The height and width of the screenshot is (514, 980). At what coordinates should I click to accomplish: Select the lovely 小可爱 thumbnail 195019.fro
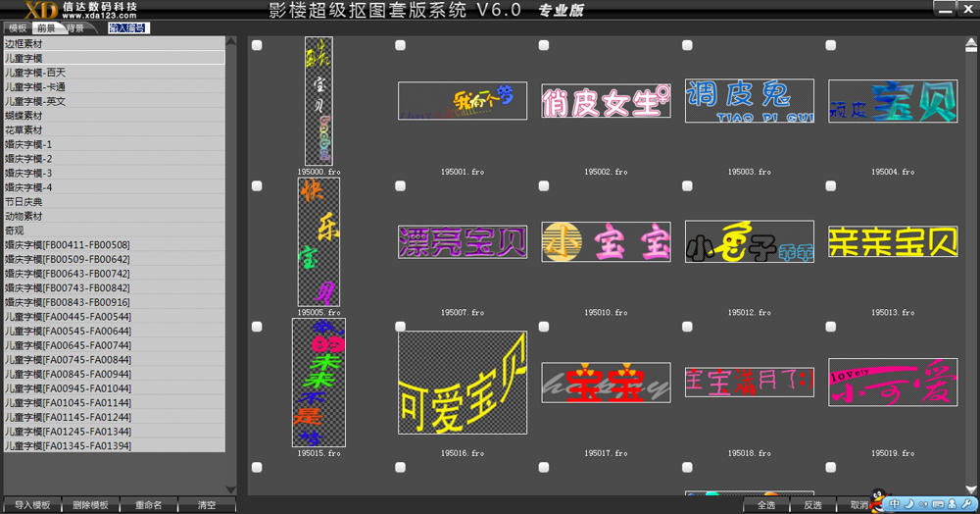[x=893, y=382]
